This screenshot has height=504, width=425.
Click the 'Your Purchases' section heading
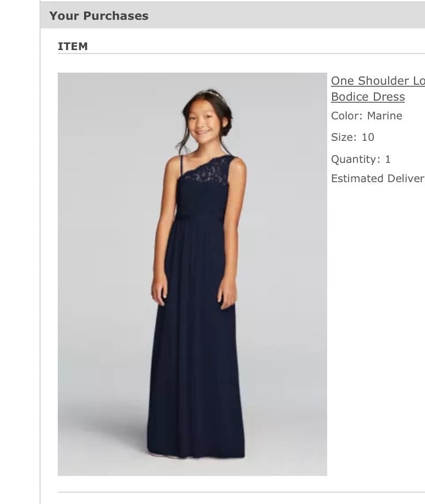[98, 16]
